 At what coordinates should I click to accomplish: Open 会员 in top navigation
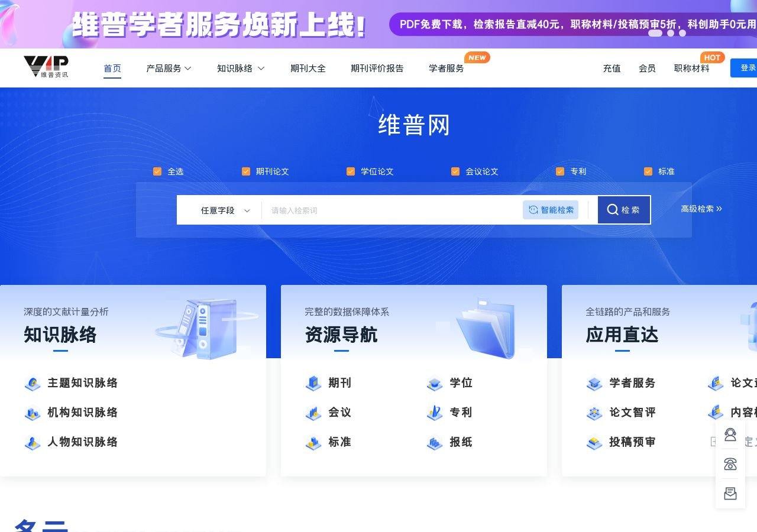click(x=648, y=69)
